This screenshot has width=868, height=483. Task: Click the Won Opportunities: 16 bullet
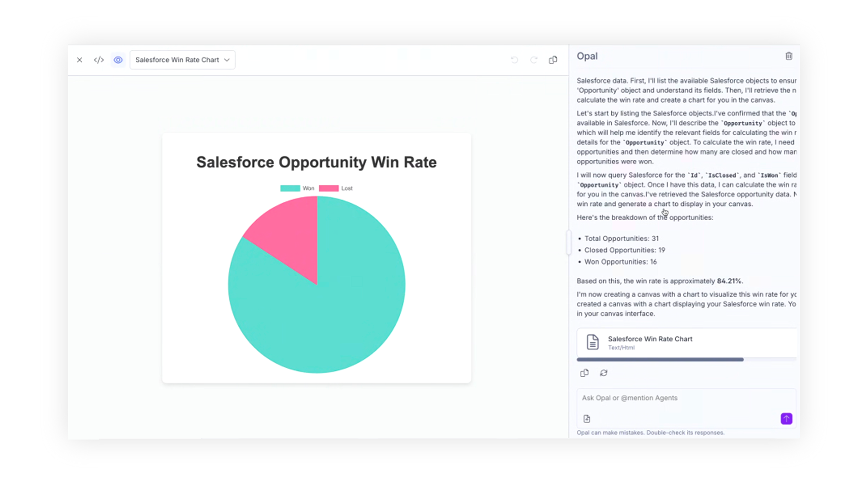click(621, 262)
